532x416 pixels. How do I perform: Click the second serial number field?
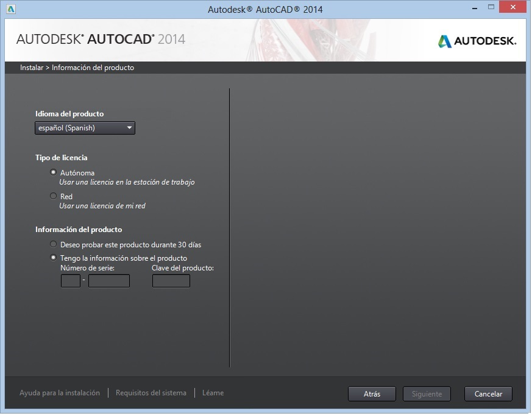coord(109,281)
